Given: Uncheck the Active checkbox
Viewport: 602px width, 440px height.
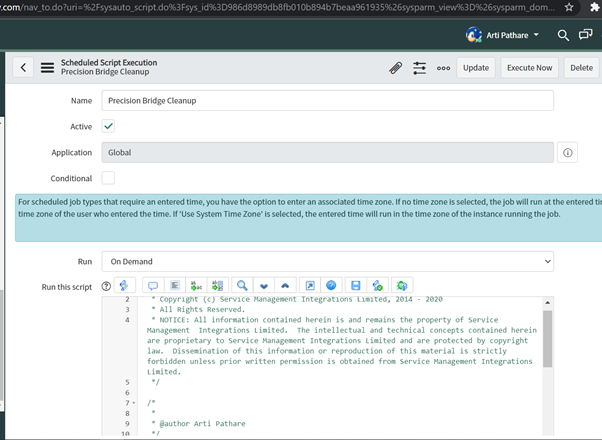Looking at the screenshot, I should click(x=108, y=126).
